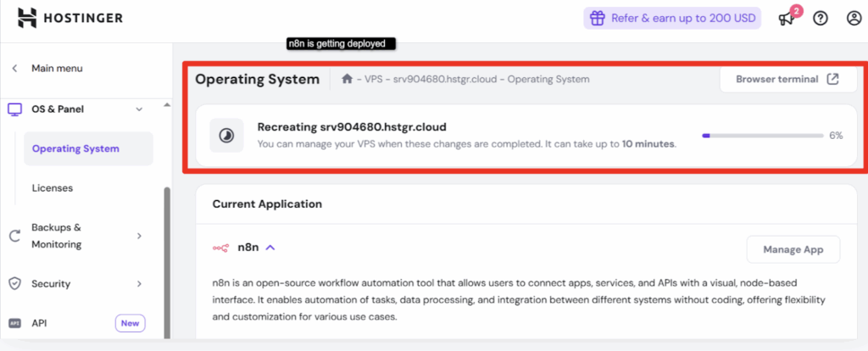Open the announcements megaphone icon
The height and width of the screenshot is (351, 868).
[786, 19]
